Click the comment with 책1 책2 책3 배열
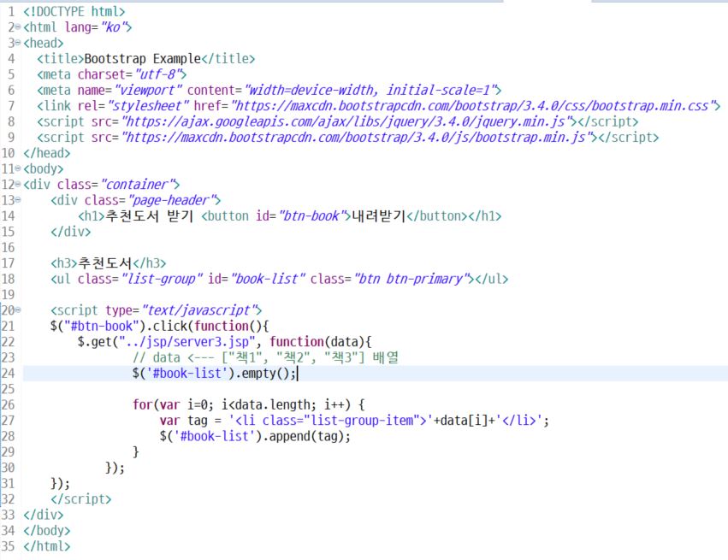Viewport: 728px width, 560px height. (265, 357)
